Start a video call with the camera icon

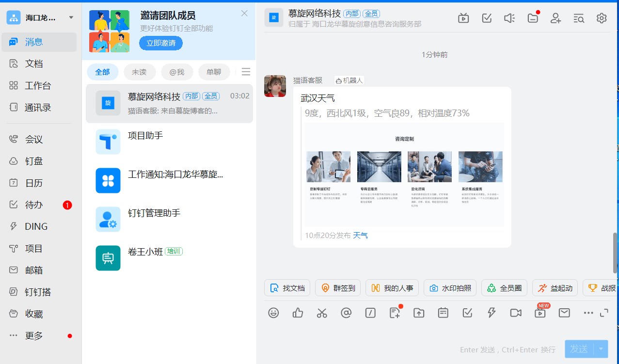coord(516,313)
